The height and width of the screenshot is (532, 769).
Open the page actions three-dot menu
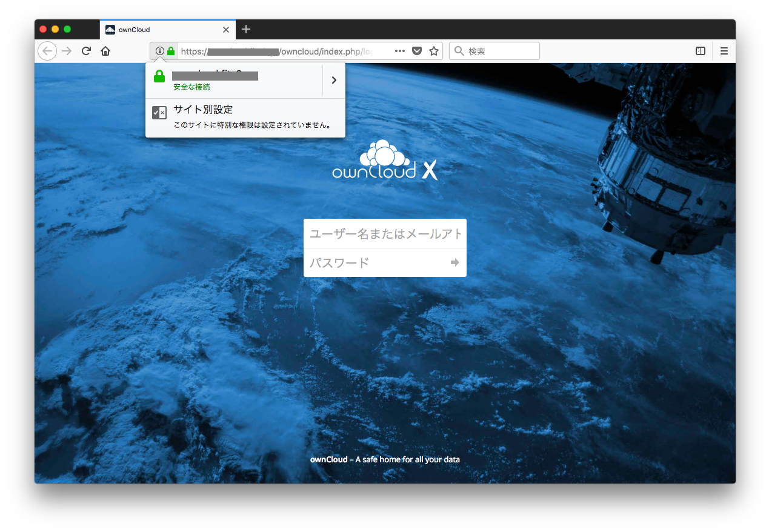click(400, 52)
